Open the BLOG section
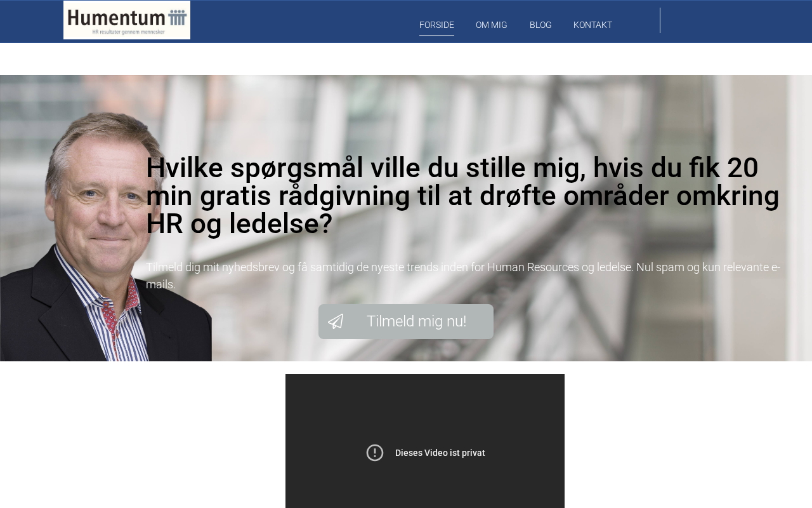This screenshot has height=508, width=812. tap(540, 25)
